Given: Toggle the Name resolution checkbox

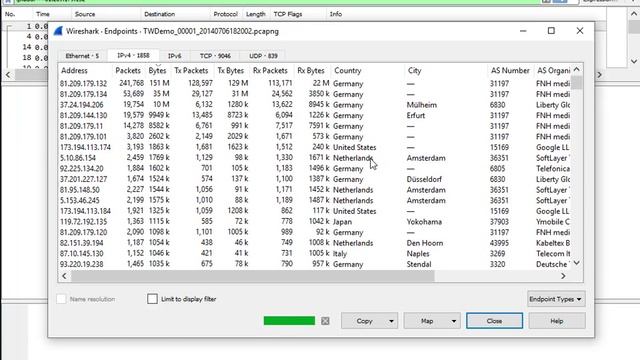Looking at the screenshot, I should point(62,299).
